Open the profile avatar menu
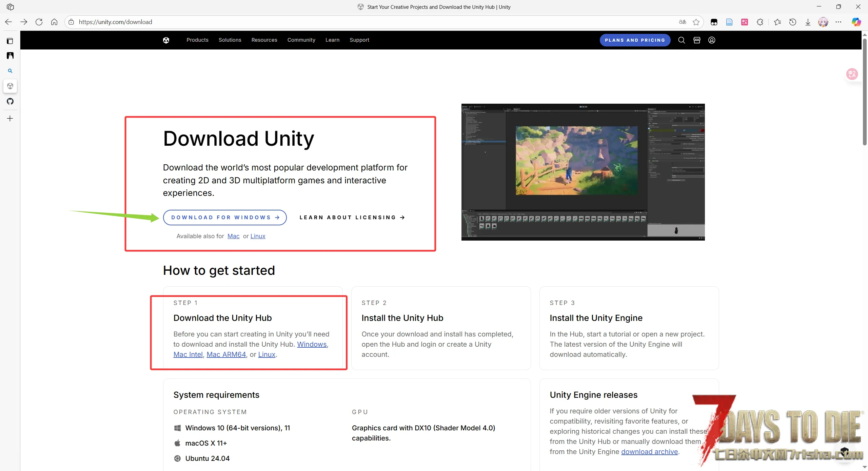This screenshot has height=471, width=868. [823, 22]
